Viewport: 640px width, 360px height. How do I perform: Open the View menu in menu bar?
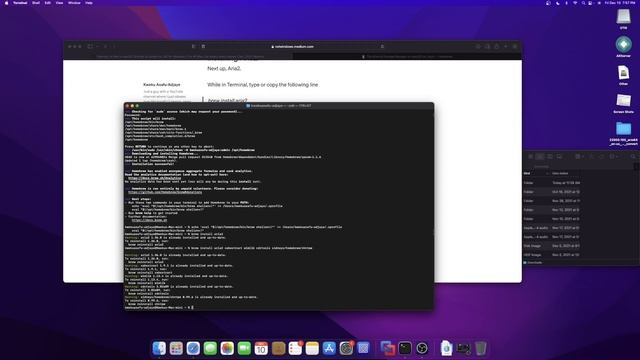pos(60,3)
